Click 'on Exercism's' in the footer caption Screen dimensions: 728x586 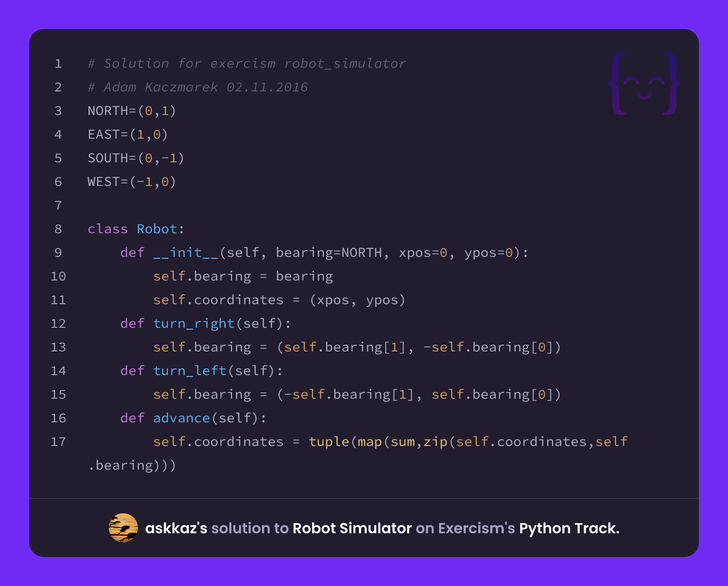[465, 528]
